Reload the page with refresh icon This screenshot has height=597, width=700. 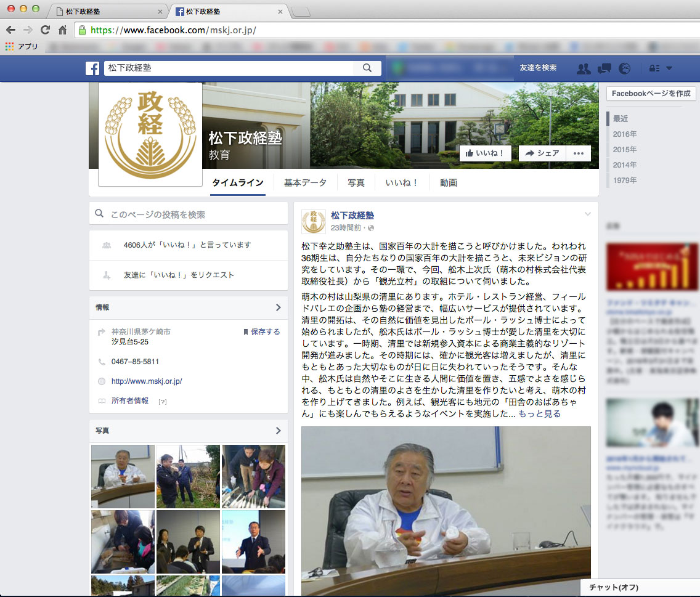coord(45,30)
